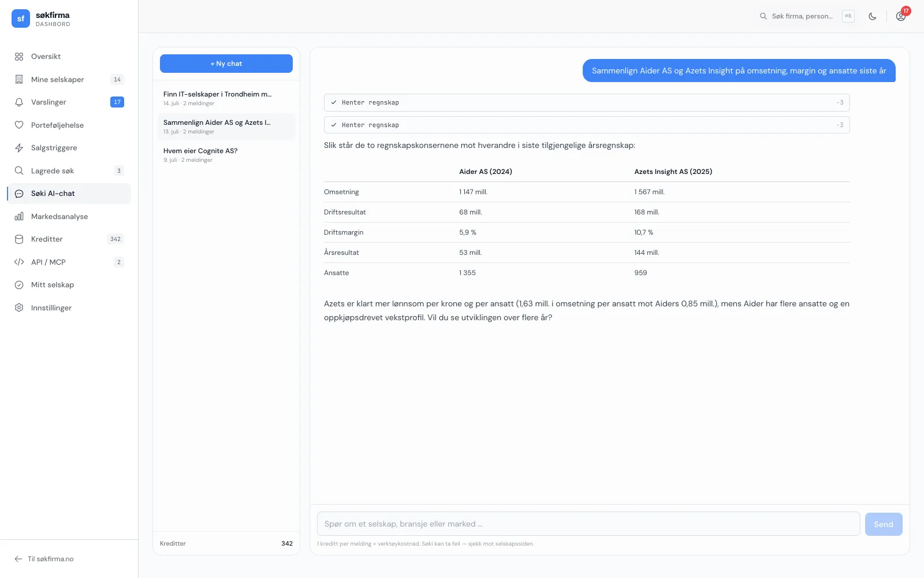The height and width of the screenshot is (578, 924).
Task: Click the 144 mill. årsresultat value
Action: coord(647,253)
